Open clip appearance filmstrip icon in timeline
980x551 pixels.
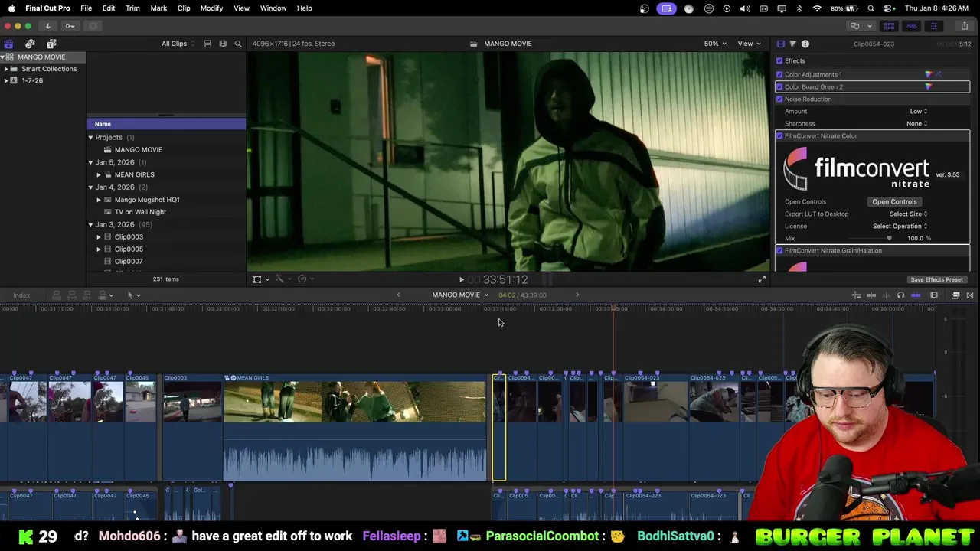click(934, 295)
